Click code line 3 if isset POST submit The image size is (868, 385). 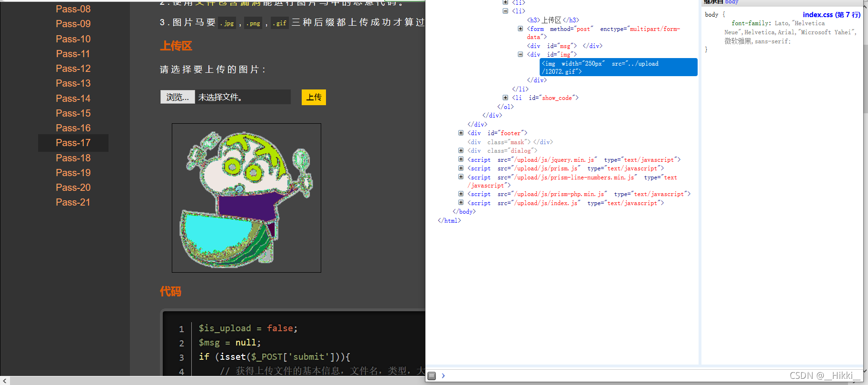click(x=275, y=357)
